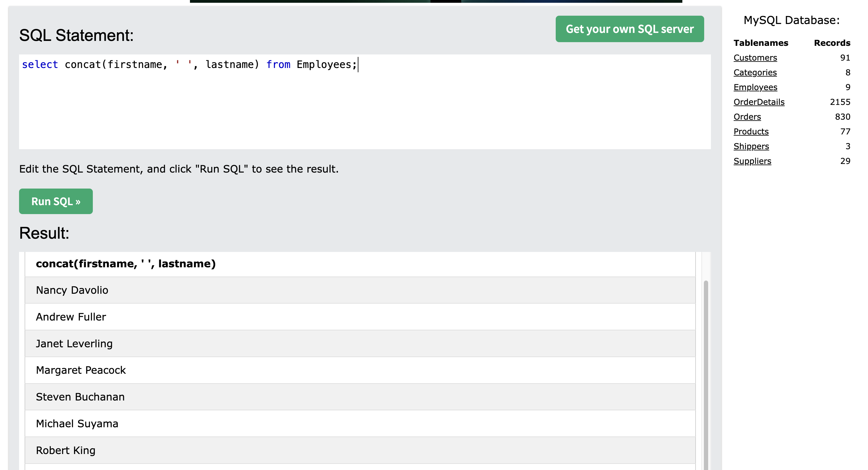Screen dimensions: 868x470
Task: Select the Margaret Peacock result row
Action: [x=360, y=370]
